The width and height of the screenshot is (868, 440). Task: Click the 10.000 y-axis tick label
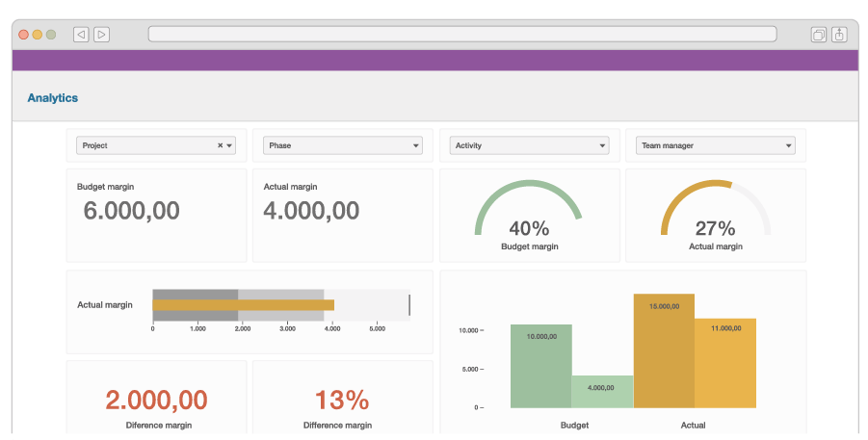(468, 330)
